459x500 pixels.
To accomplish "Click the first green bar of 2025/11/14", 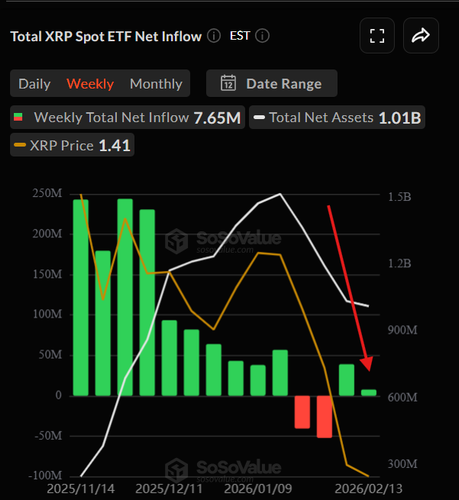I will pyautogui.click(x=81, y=298).
